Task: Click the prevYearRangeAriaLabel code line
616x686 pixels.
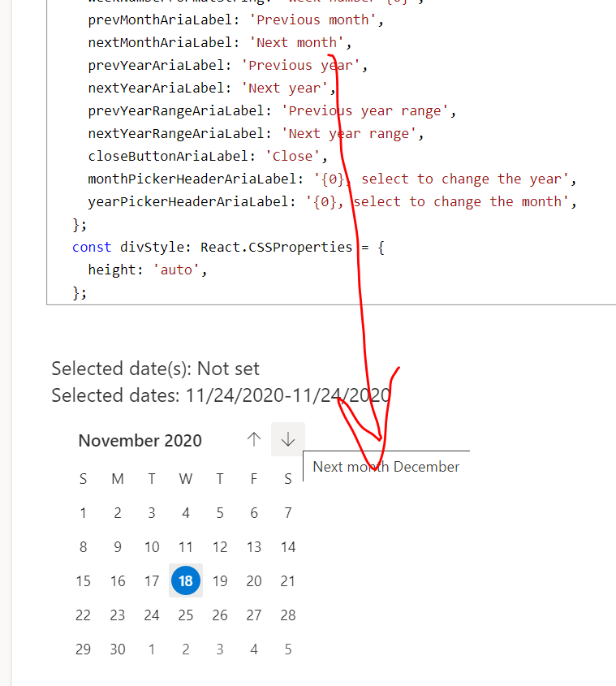Action: tap(272, 111)
